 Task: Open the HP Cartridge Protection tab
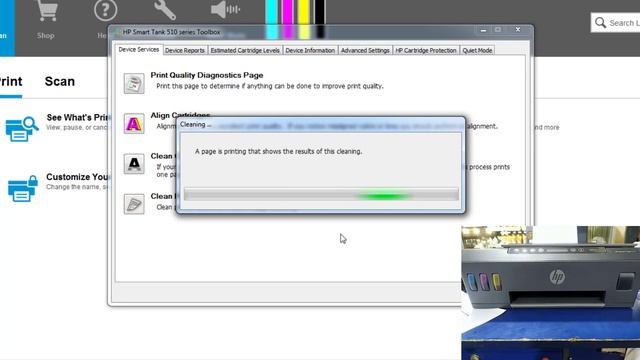pos(426,50)
